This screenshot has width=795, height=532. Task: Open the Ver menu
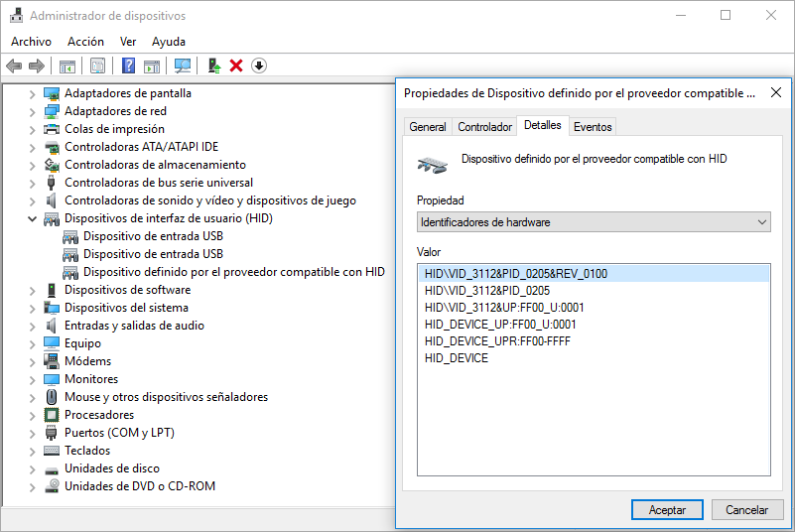pyautogui.click(x=128, y=42)
